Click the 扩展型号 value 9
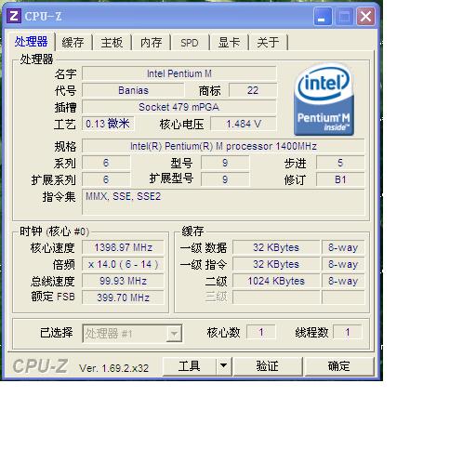476x476 pixels. 225,179
